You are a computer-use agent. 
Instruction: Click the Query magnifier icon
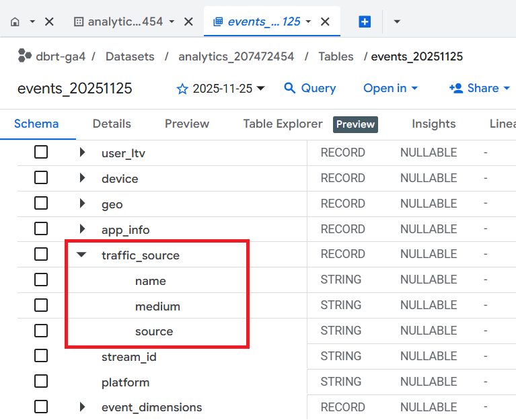click(290, 88)
